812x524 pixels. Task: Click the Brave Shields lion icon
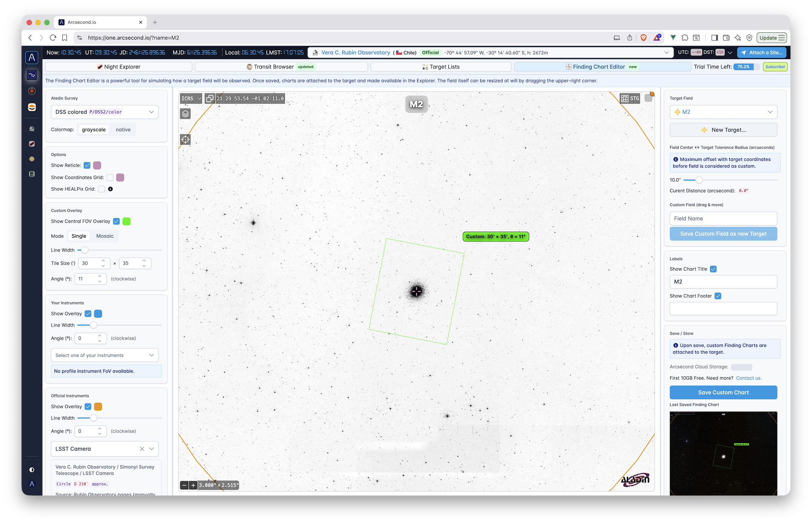click(644, 38)
